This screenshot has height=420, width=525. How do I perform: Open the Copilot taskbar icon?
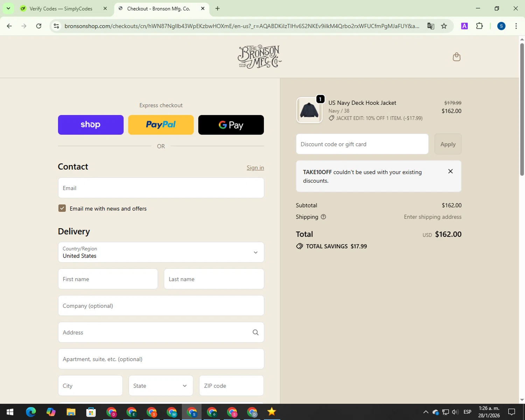pyautogui.click(x=51, y=412)
